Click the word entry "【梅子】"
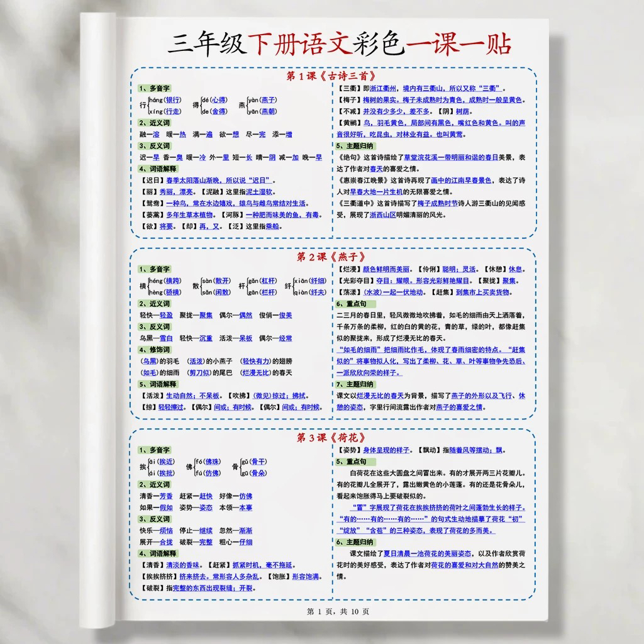Viewport: 644px width, 644px height. 350,100
